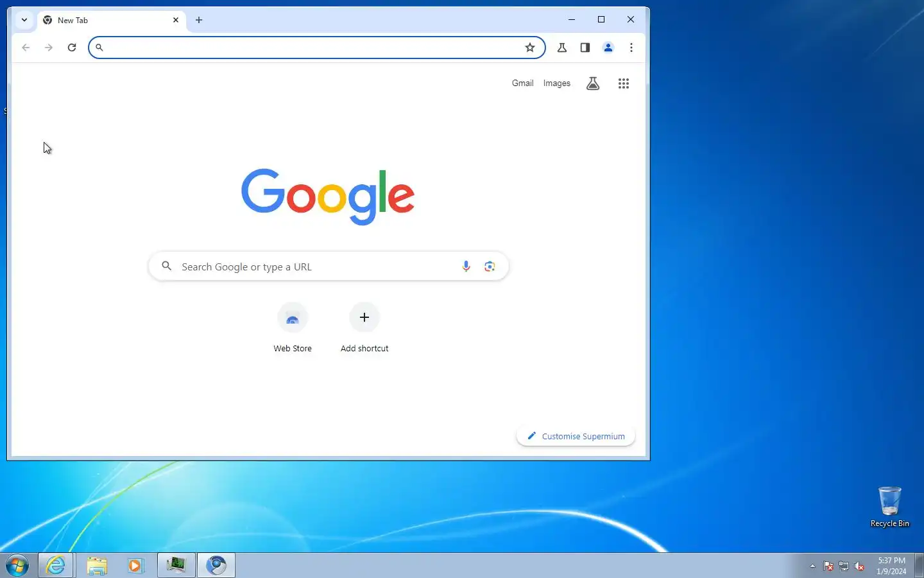Open network status tray icon
This screenshot has width=924, height=578.
[x=844, y=566]
